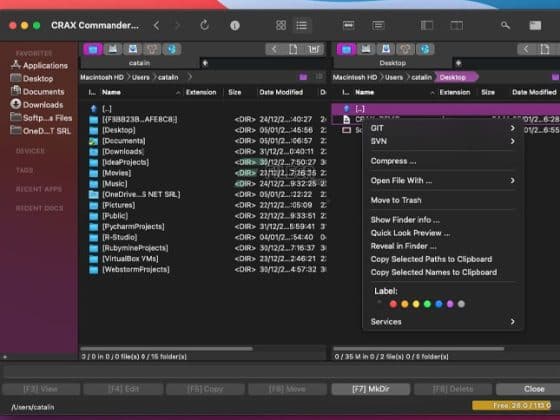Image resolution: width=560 pixels, height=420 pixels.
Task: Click the detailed-view toolbar icon
Action: tap(378, 25)
